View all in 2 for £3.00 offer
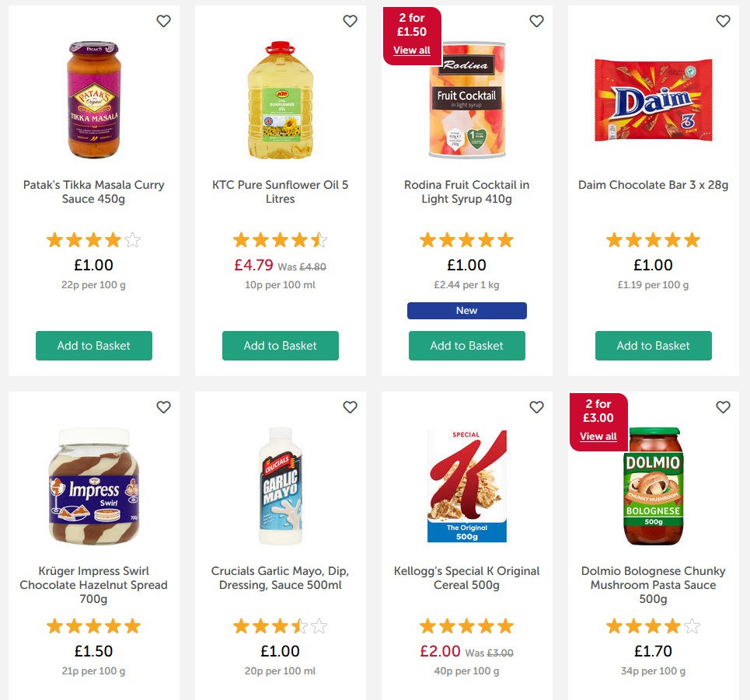Image resolution: width=750 pixels, height=700 pixels. 598,437
